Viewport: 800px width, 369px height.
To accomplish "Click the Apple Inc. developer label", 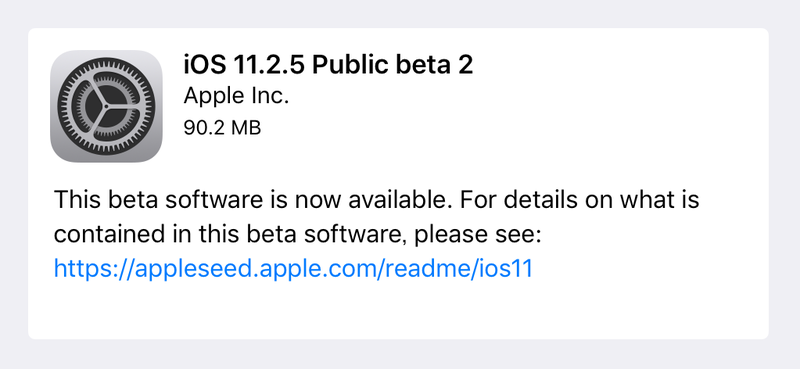I will click(x=236, y=96).
